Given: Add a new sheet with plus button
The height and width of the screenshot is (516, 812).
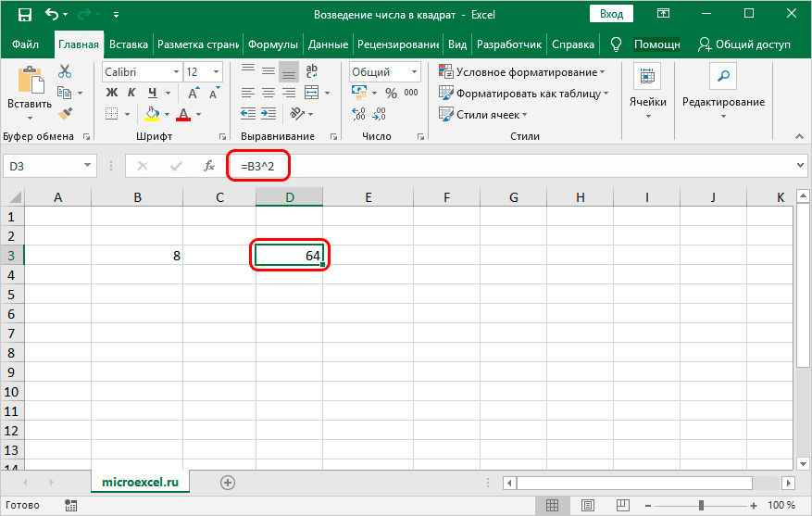Looking at the screenshot, I should 228,483.
